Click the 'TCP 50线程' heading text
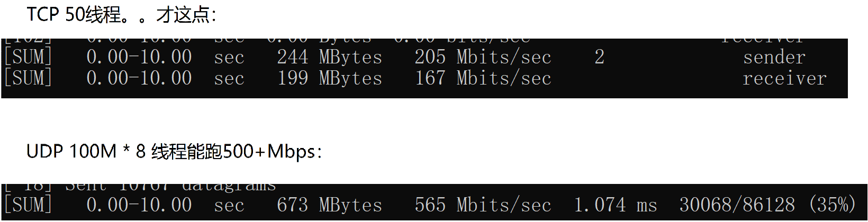 point(74,15)
